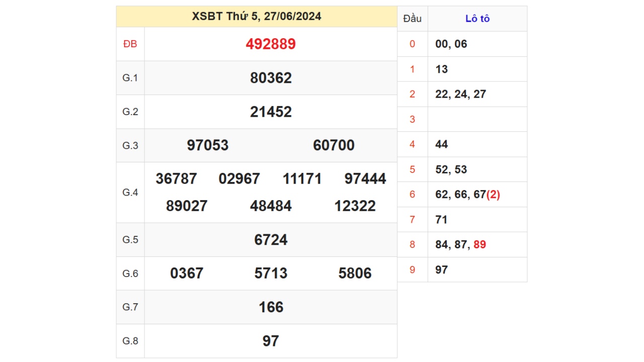Screen dimensions: 644x362
Task: Select G.6 number 0367
Action: (187, 273)
